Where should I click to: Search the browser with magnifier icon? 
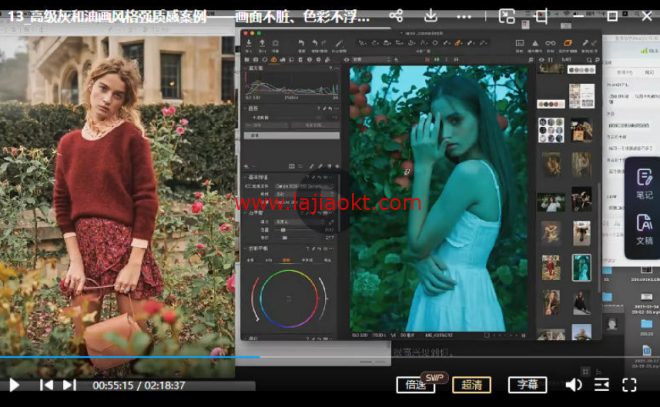(589, 60)
